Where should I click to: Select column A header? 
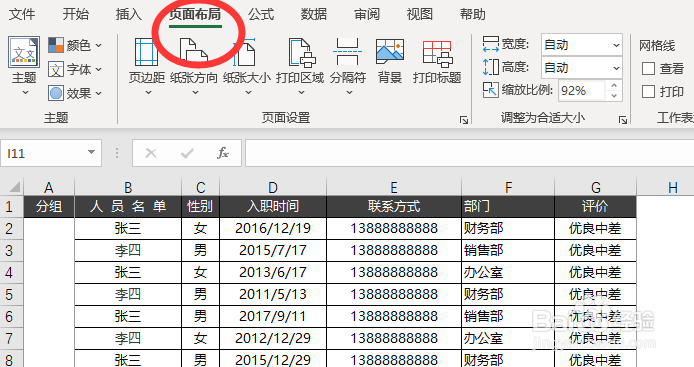[x=49, y=187]
